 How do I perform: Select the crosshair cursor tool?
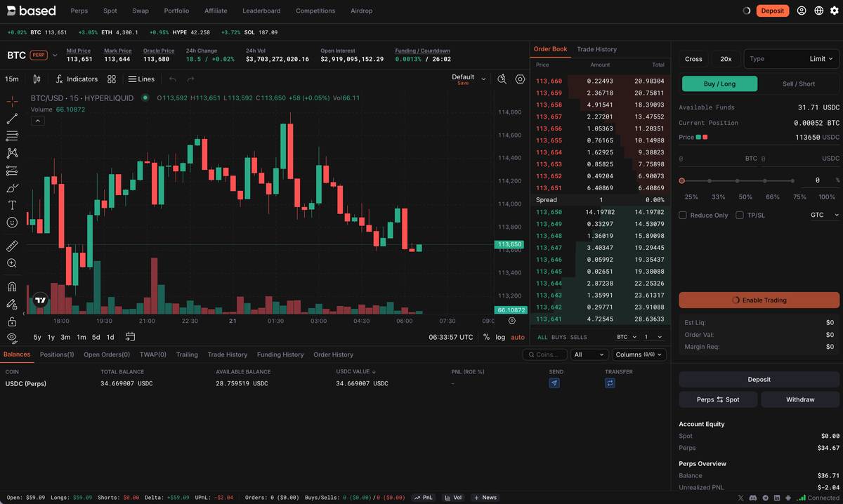click(x=12, y=102)
